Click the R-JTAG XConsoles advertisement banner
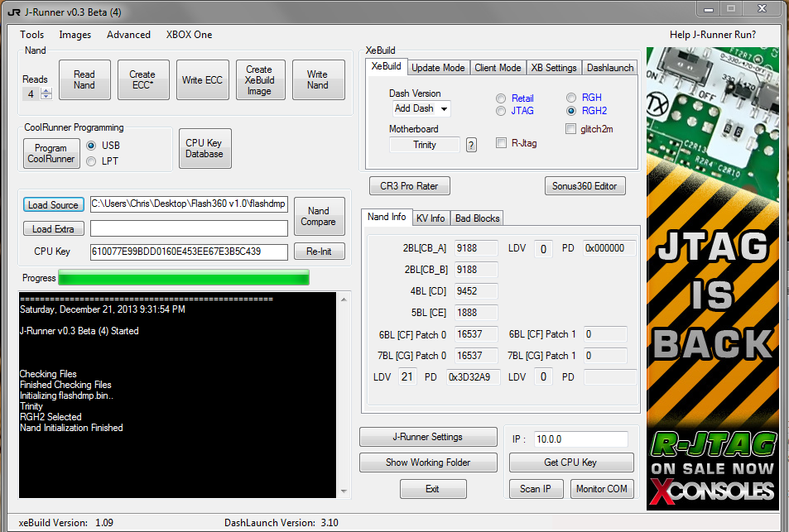This screenshot has width=789, height=532. [713, 279]
